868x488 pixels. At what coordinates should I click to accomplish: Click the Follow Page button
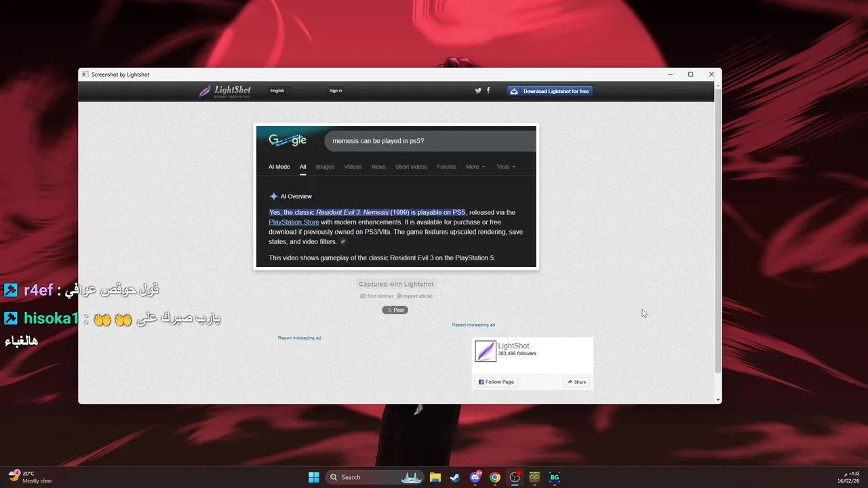click(496, 382)
